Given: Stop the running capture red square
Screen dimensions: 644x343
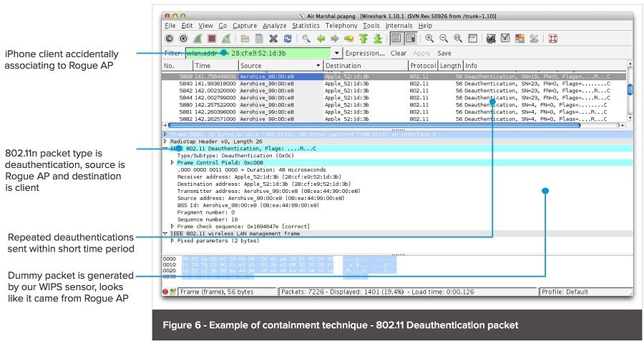Looking at the screenshot, I should [x=212, y=39].
